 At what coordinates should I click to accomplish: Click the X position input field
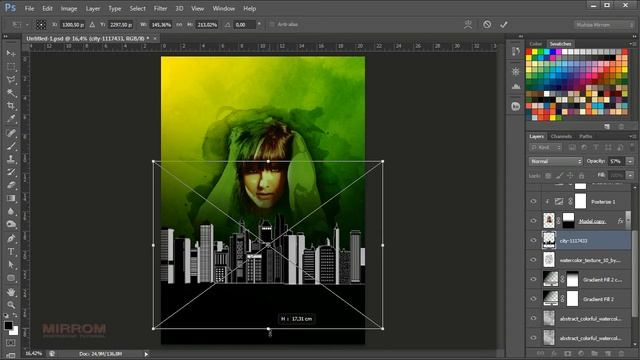(x=72, y=24)
